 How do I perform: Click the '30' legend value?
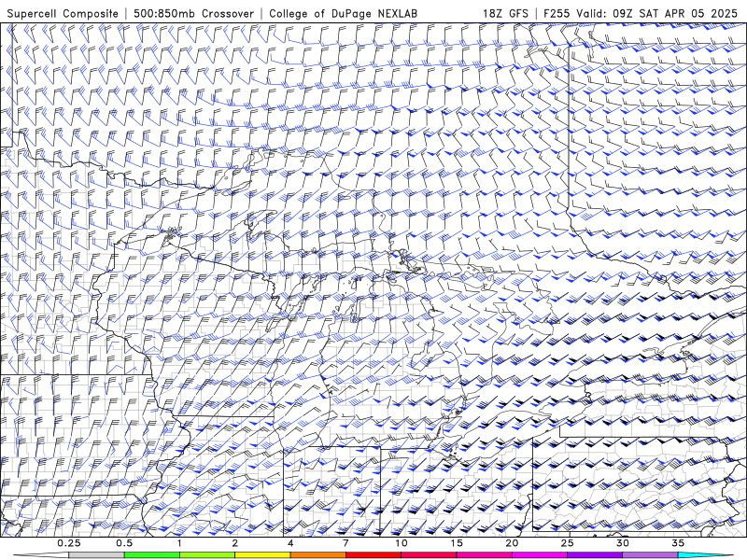[x=623, y=543]
